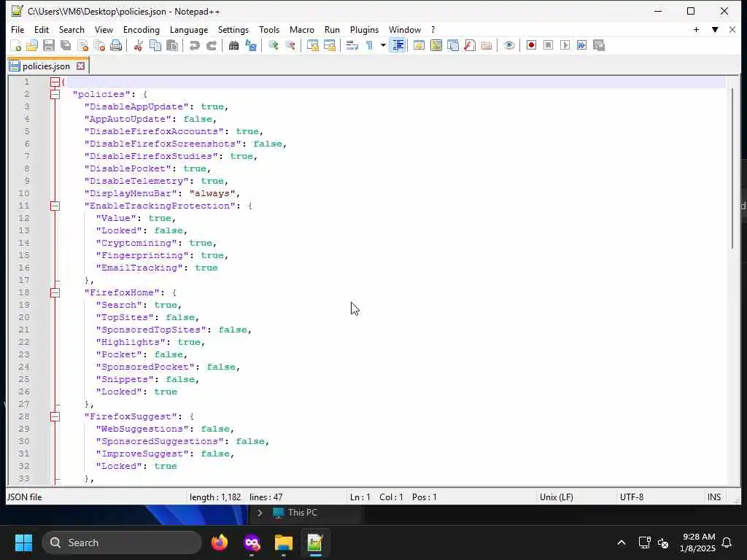The width and height of the screenshot is (747, 560).
Task: Open the Windows Start menu
Action: (23, 542)
